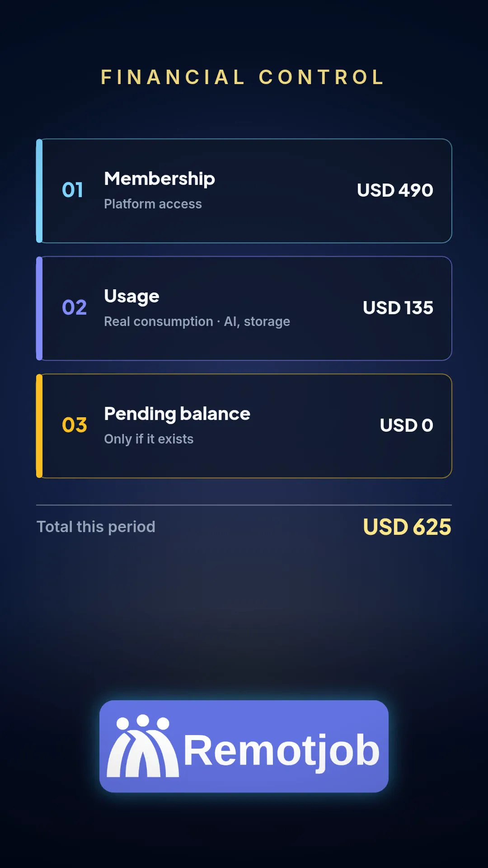
Task: Open the Pending balance card
Action: 244,426
